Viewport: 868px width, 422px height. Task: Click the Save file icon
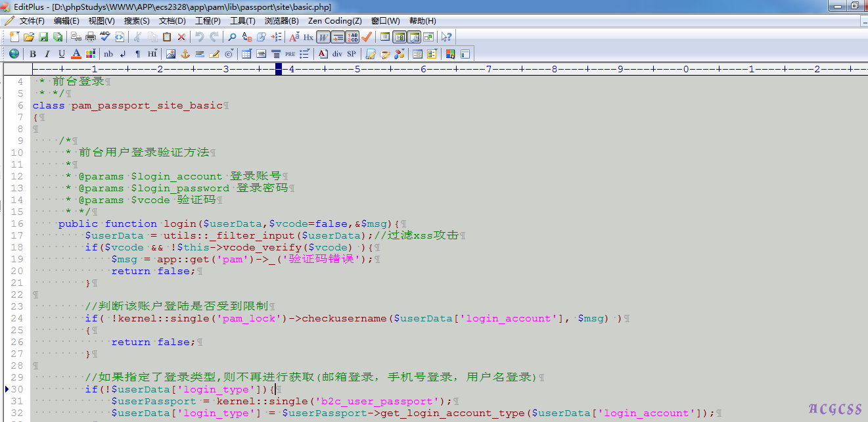pyautogui.click(x=43, y=37)
